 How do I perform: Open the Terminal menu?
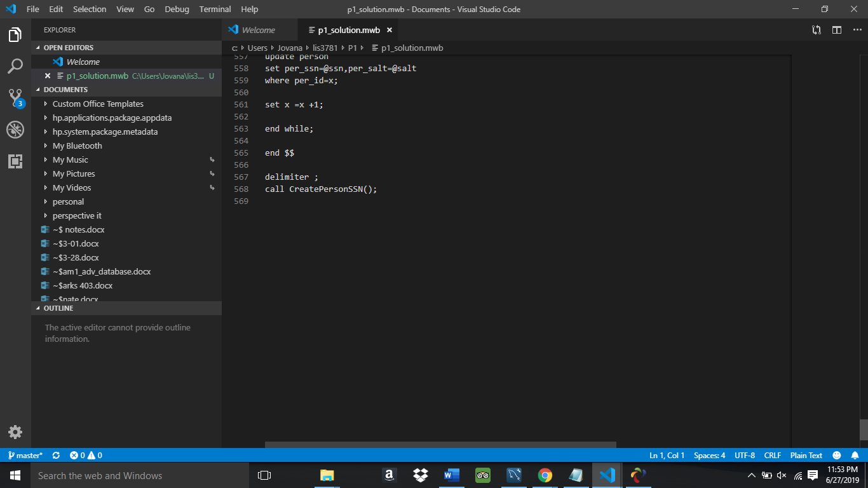coord(215,9)
